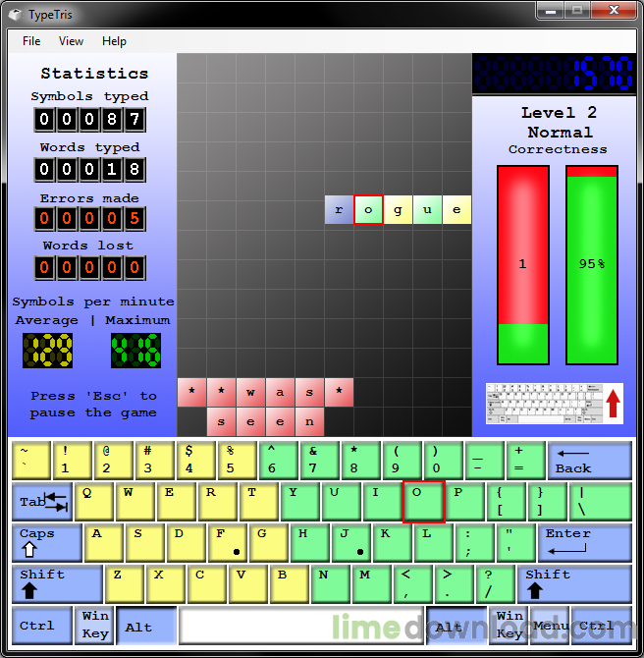
Task: Open the Help menu
Action: [114, 41]
